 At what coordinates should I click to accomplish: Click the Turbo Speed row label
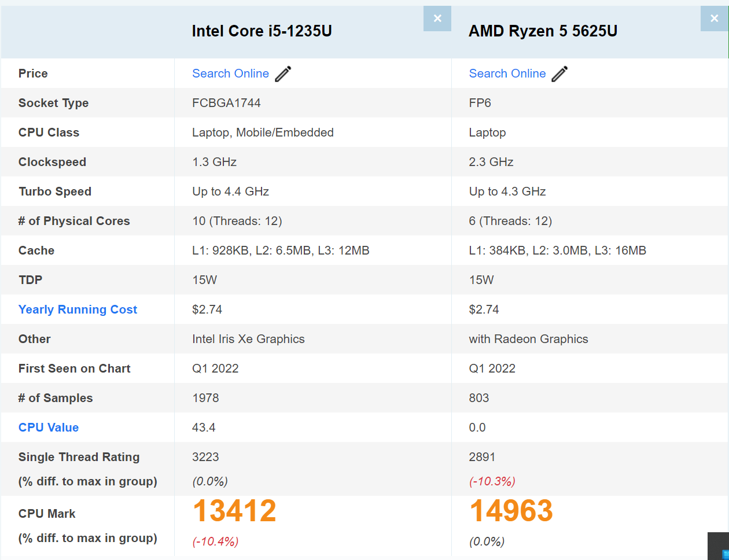pos(55,191)
